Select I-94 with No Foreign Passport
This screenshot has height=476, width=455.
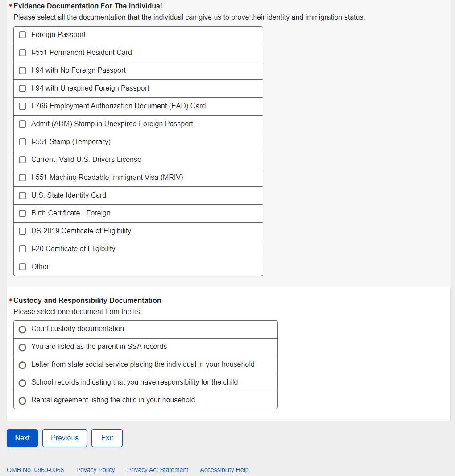point(22,70)
